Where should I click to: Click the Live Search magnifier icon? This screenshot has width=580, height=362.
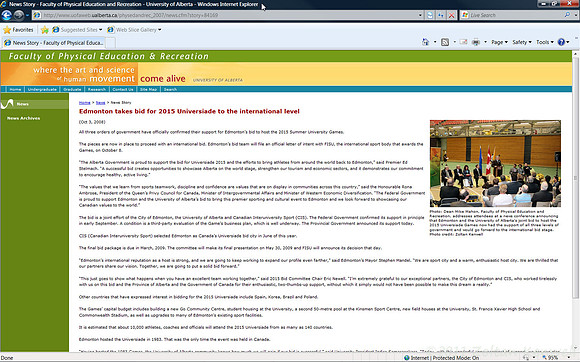[x=567, y=15]
